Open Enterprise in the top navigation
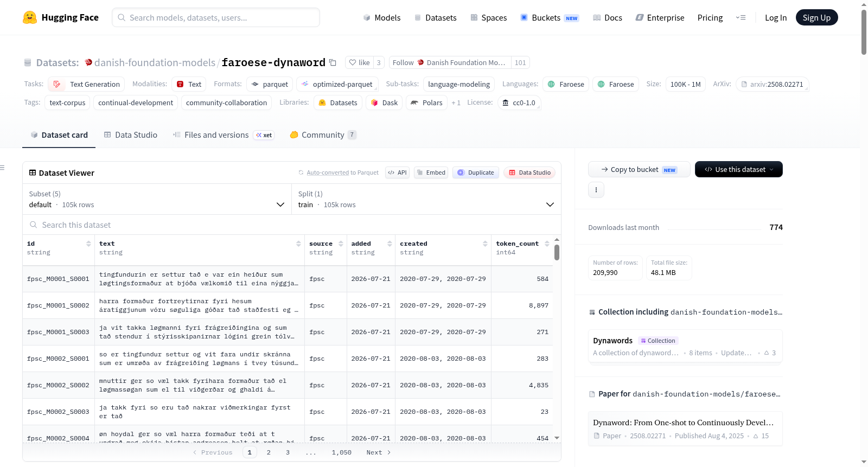Viewport: 868px width, 467px height. (660, 18)
